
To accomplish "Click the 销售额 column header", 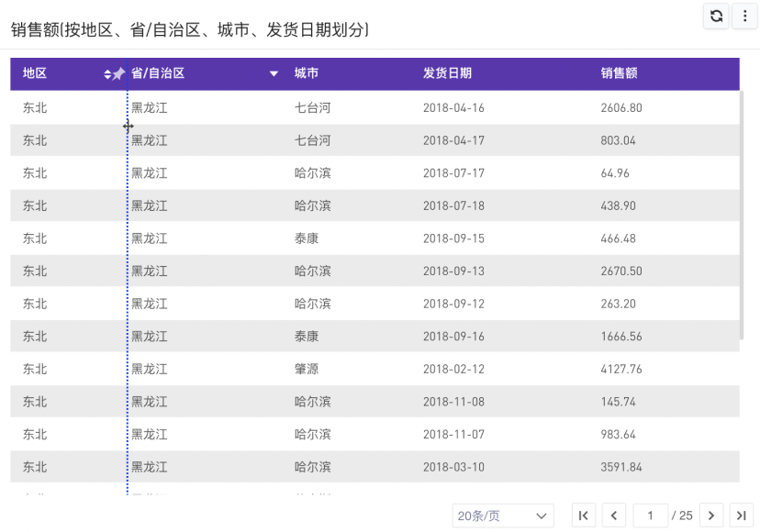I will pyautogui.click(x=619, y=73).
